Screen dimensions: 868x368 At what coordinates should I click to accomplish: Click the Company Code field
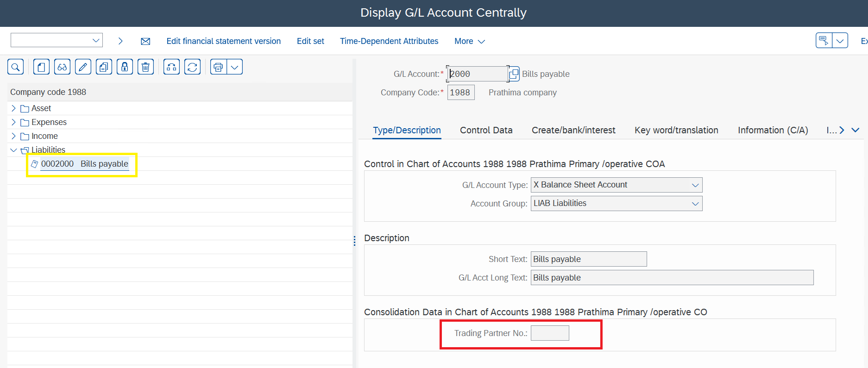(461, 93)
